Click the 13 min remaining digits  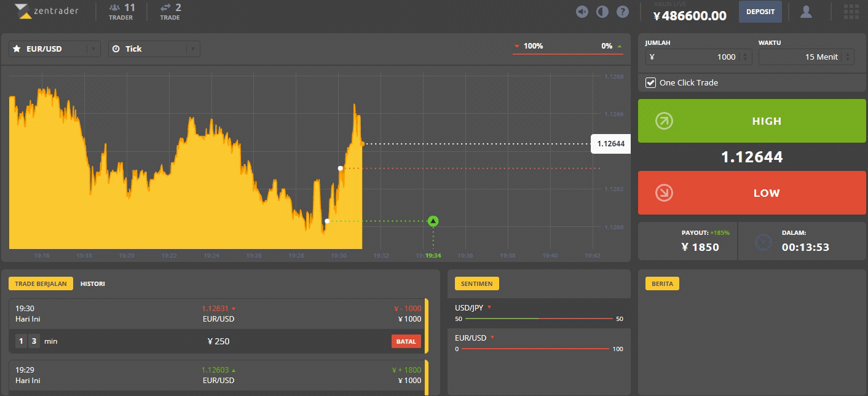coord(28,341)
